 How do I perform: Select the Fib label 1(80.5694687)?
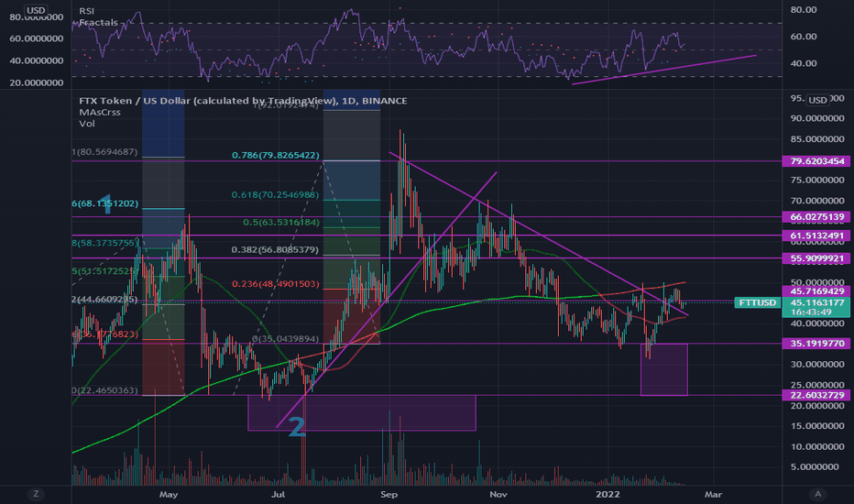click(x=104, y=152)
